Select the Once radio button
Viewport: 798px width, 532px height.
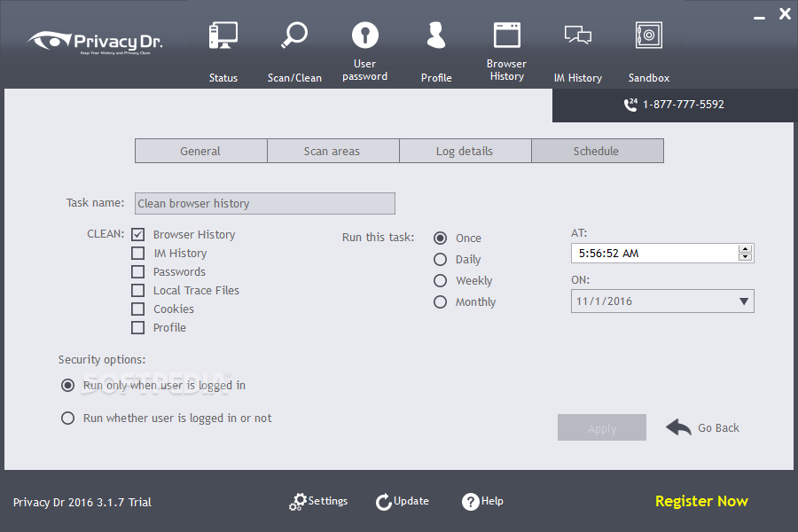440,238
